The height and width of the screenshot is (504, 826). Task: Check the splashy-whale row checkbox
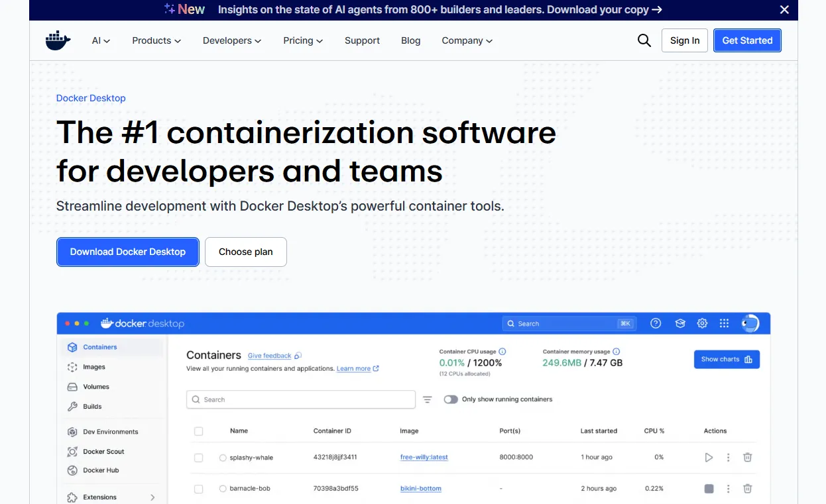tap(198, 458)
